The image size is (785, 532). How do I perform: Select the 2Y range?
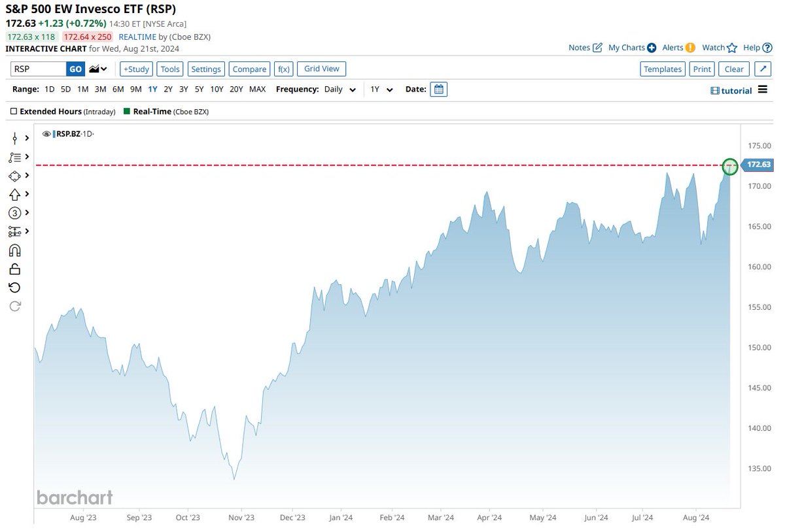click(x=168, y=90)
